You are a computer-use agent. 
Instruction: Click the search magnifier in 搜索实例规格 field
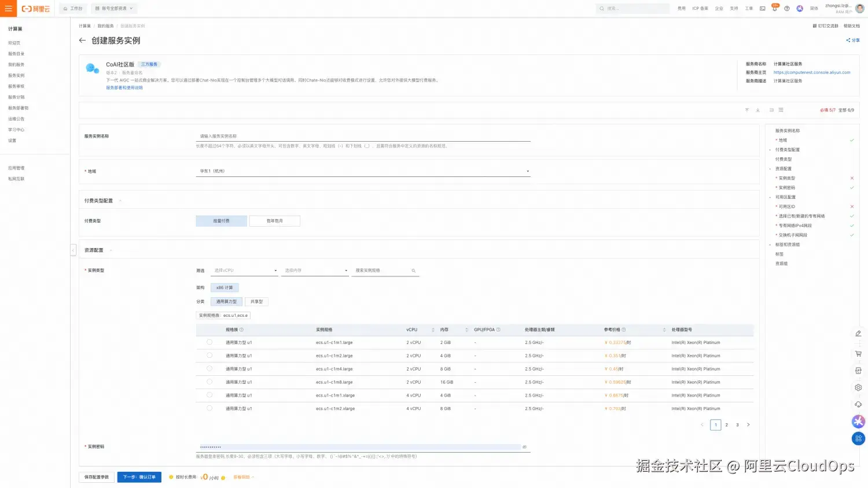point(413,271)
